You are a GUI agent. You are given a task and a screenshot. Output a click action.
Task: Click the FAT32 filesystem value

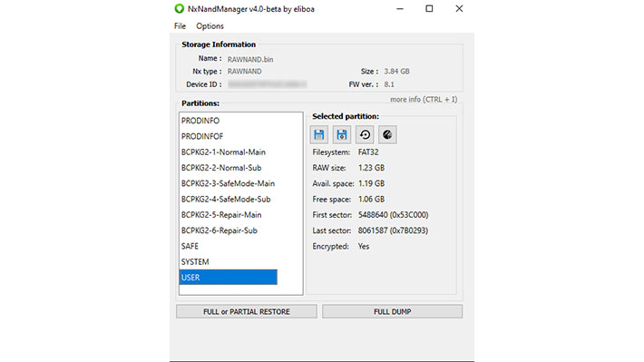point(368,152)
